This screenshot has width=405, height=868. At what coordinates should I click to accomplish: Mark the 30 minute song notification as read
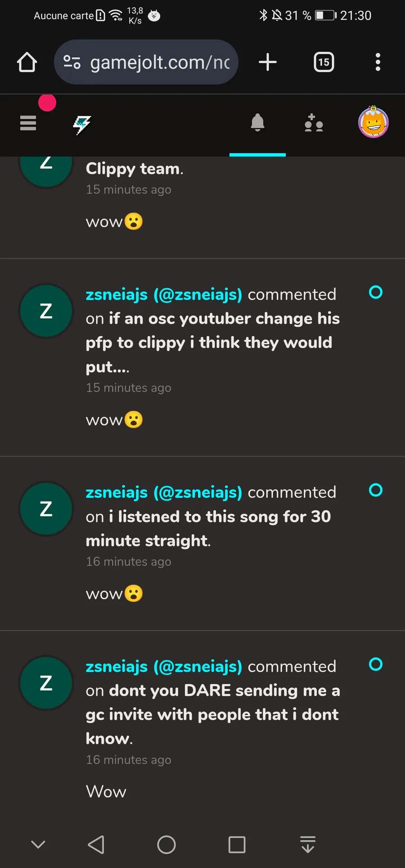[x=376, y=490]
